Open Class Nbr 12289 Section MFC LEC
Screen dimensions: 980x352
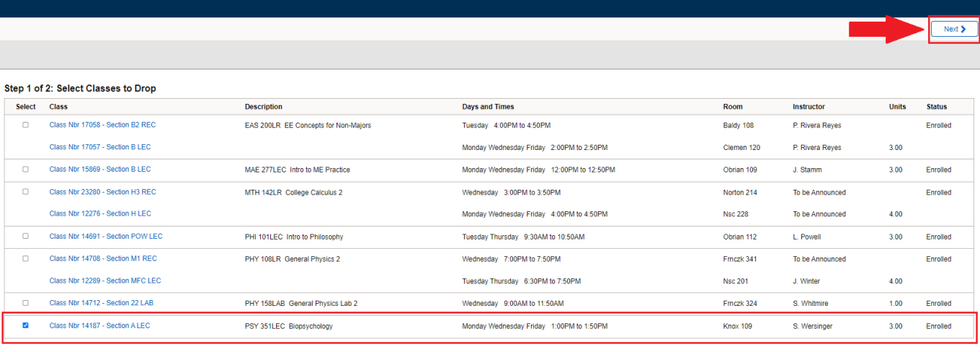tap(105, 281)
